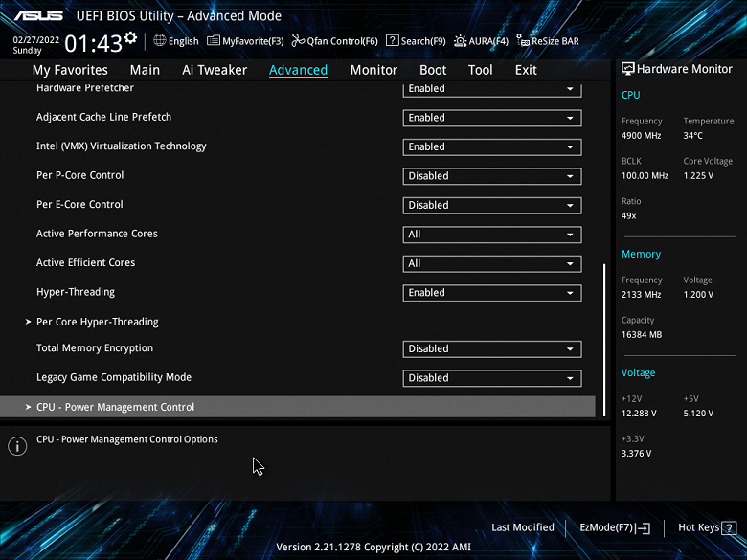This screenshot has height=560, width=747.
Task: Click the EzMode exit arrow icon
Action: click(643, 527)
